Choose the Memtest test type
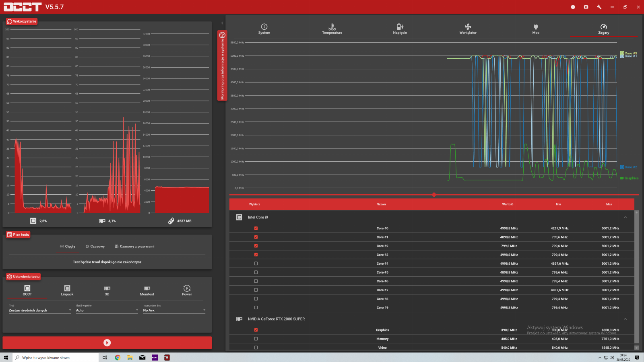Image resolution: width=644 pixels, height=362 pixels. point(147,290)
